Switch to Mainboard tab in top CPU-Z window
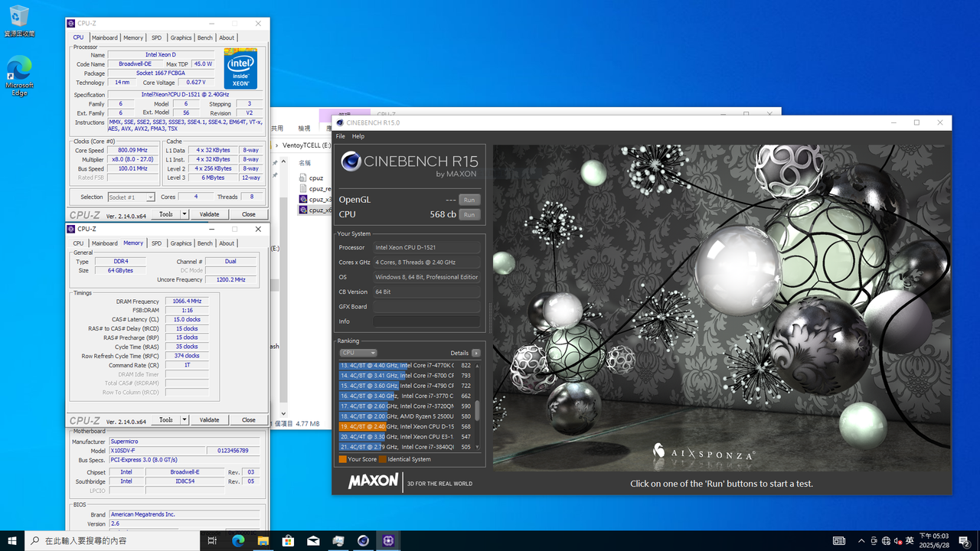 click(x=105, y=37)
